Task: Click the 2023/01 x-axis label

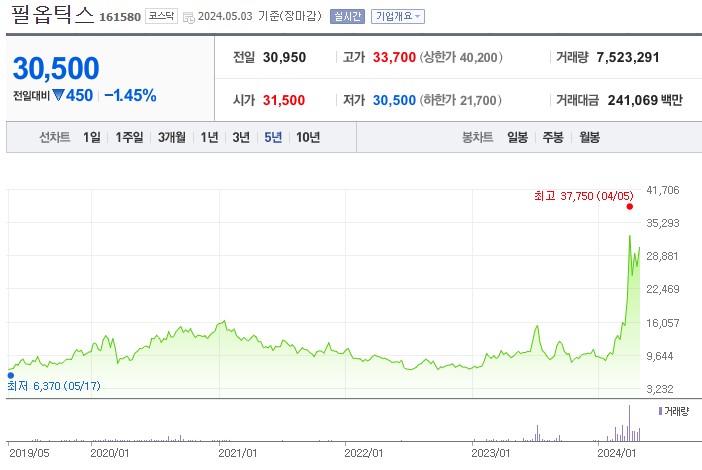Action: click(491, 453)
